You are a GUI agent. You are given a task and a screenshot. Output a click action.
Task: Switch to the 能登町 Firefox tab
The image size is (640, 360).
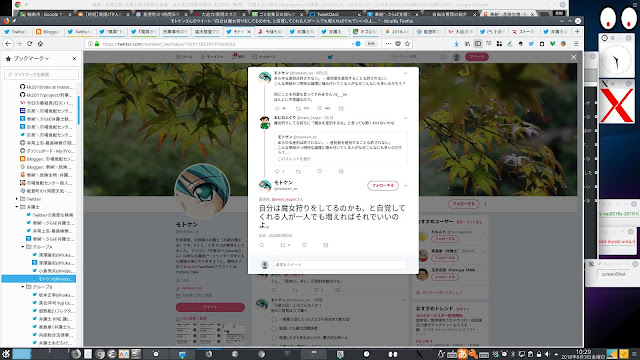click(429, 31)
